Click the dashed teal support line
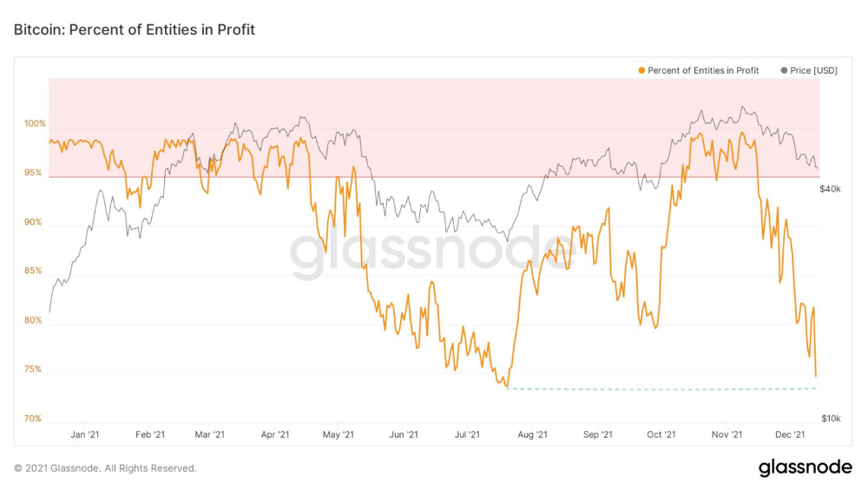The image size is (868, 490). [x=661, y=389]
